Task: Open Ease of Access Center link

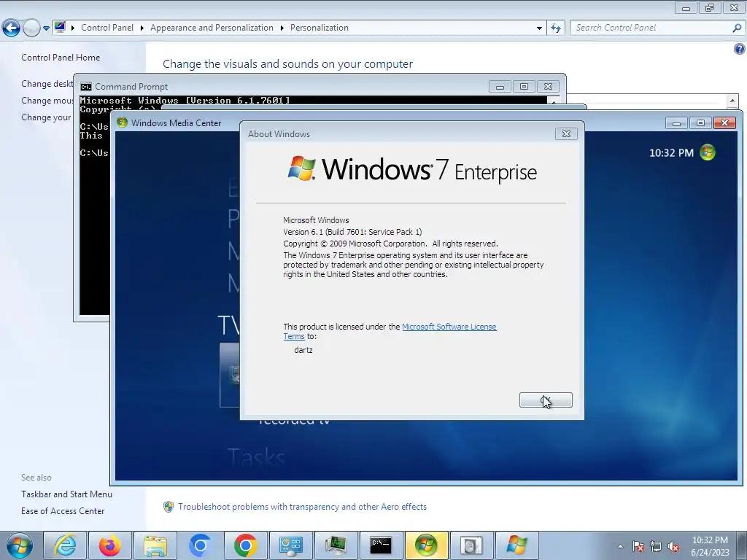Action: 63,511
